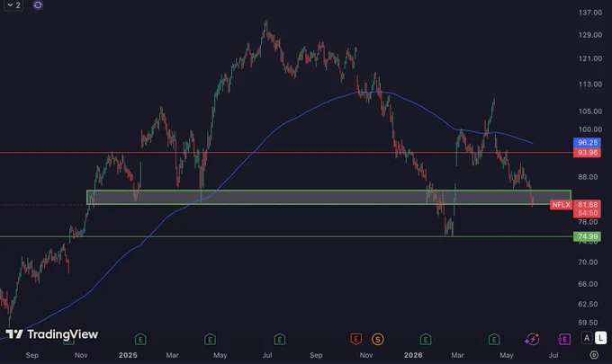The width and height of the screenshot is (612, 364).
Task: Toggle the L log scale button
Action: (601, 338)
